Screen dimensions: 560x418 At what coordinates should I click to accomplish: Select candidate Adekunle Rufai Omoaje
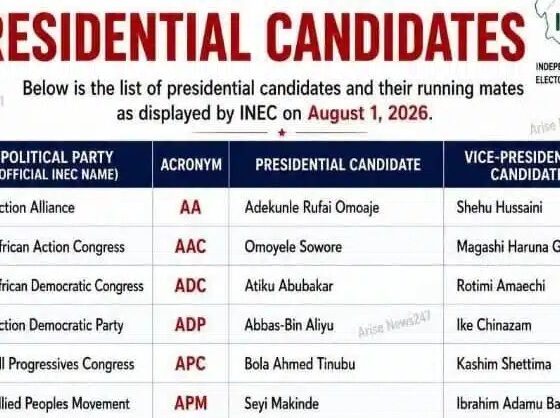[x=312, y=208]
